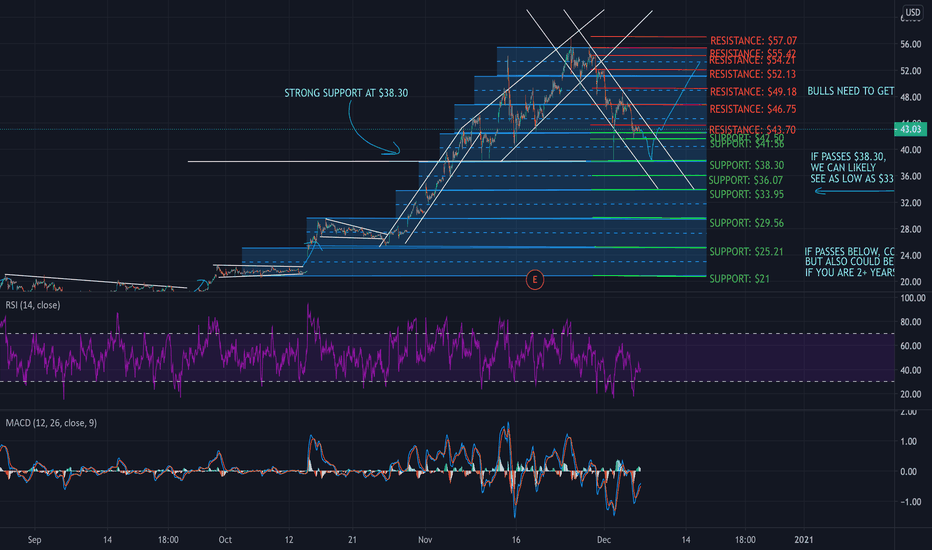932x550 pixels.
Task: Click the 'Dec' date on time axis
Action: 604,540
